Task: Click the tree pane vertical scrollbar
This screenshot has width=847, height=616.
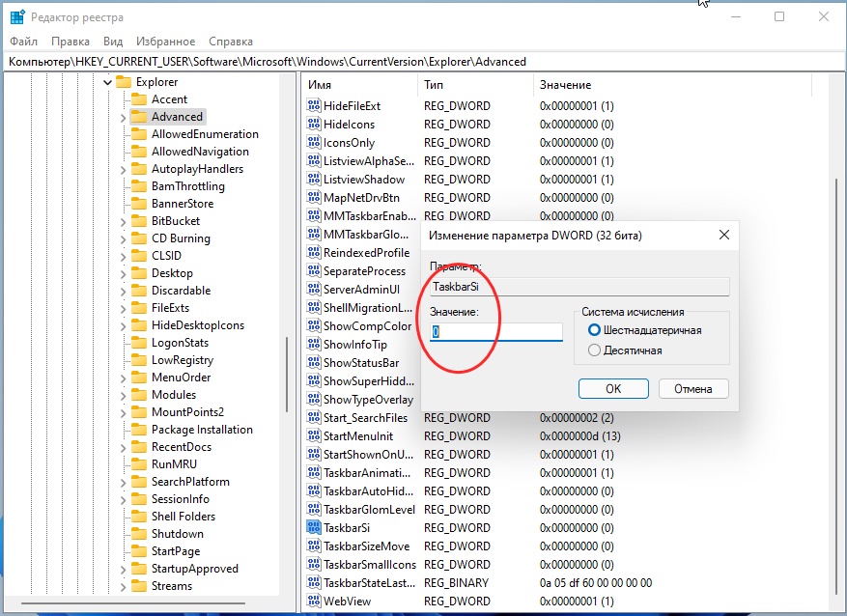Action: tap(287, 374)
